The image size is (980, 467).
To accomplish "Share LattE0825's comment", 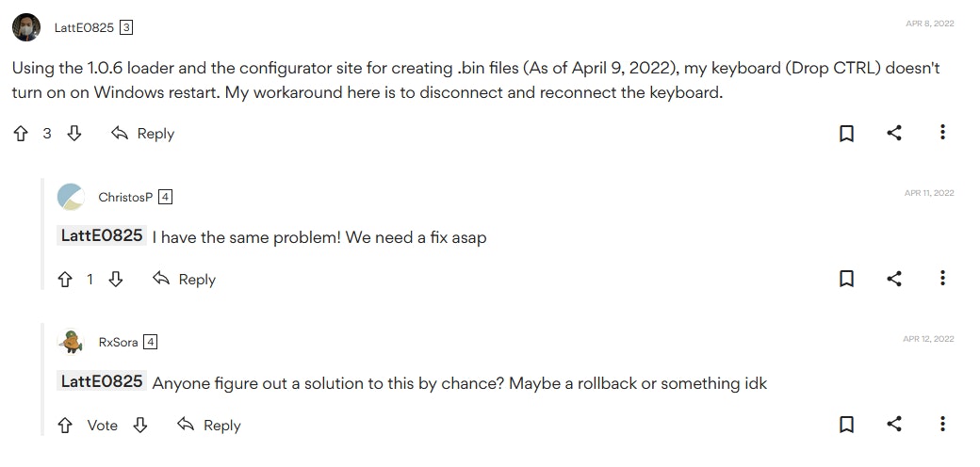I will [894, 133].
